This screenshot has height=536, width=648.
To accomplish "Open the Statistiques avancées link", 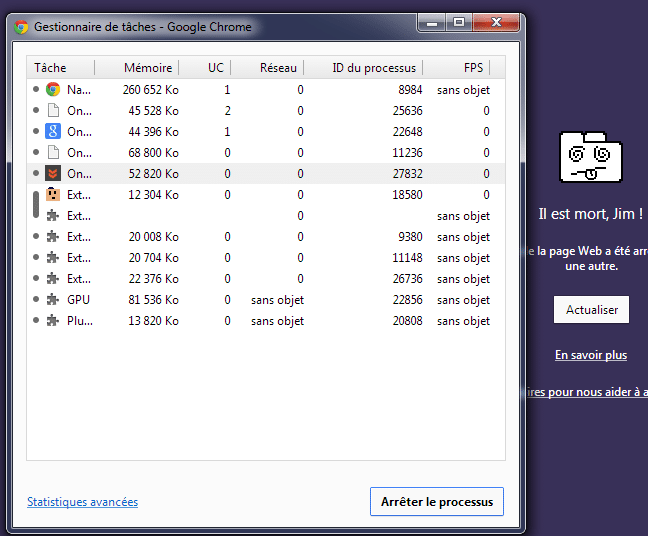I will pos(83,502).
